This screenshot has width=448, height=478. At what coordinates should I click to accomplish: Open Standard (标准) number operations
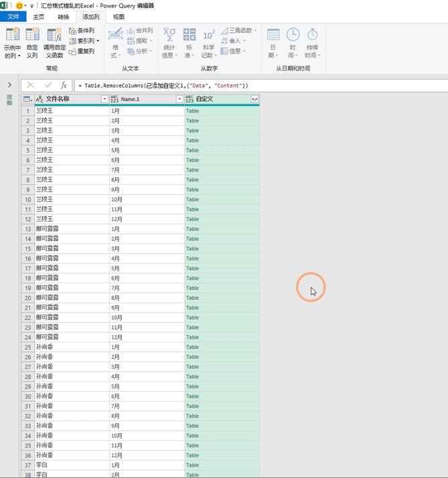189,43
